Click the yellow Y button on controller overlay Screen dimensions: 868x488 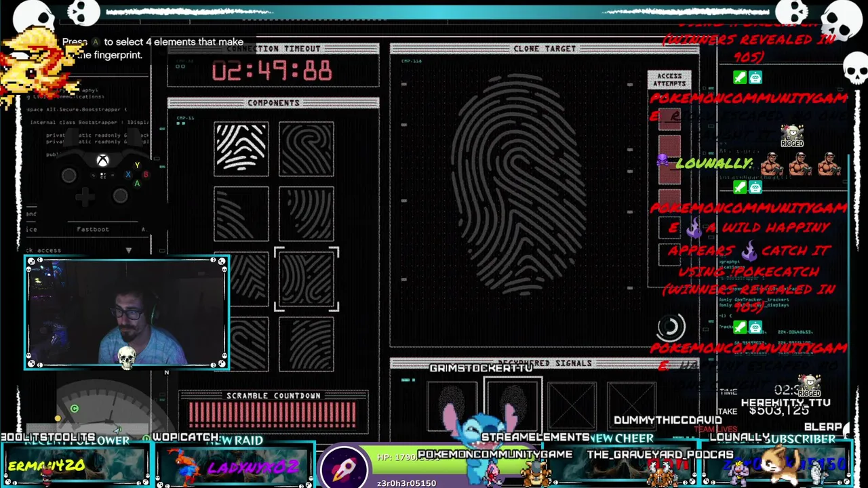(137, 165)
